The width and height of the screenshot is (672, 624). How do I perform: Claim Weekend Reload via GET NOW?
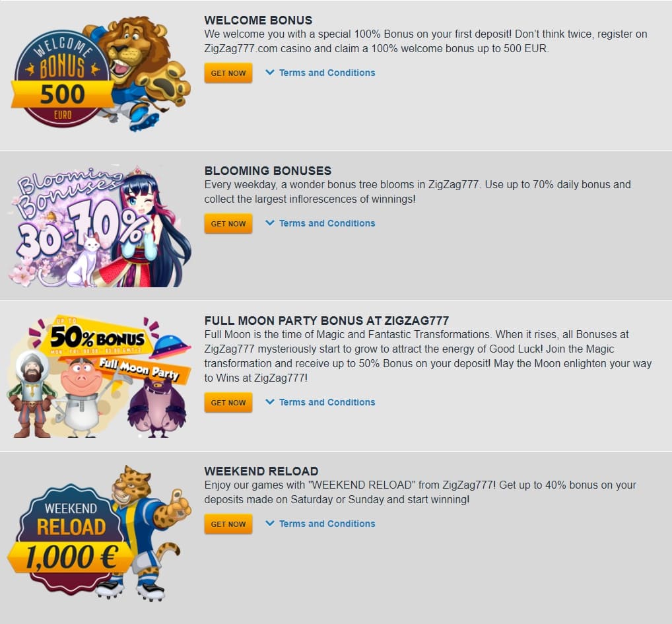228,524
